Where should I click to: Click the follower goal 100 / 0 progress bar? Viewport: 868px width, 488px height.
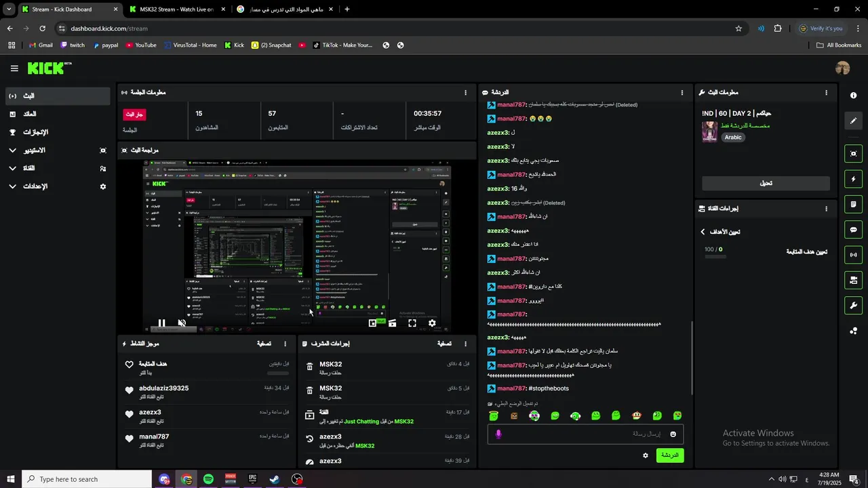tap(715, 257)
